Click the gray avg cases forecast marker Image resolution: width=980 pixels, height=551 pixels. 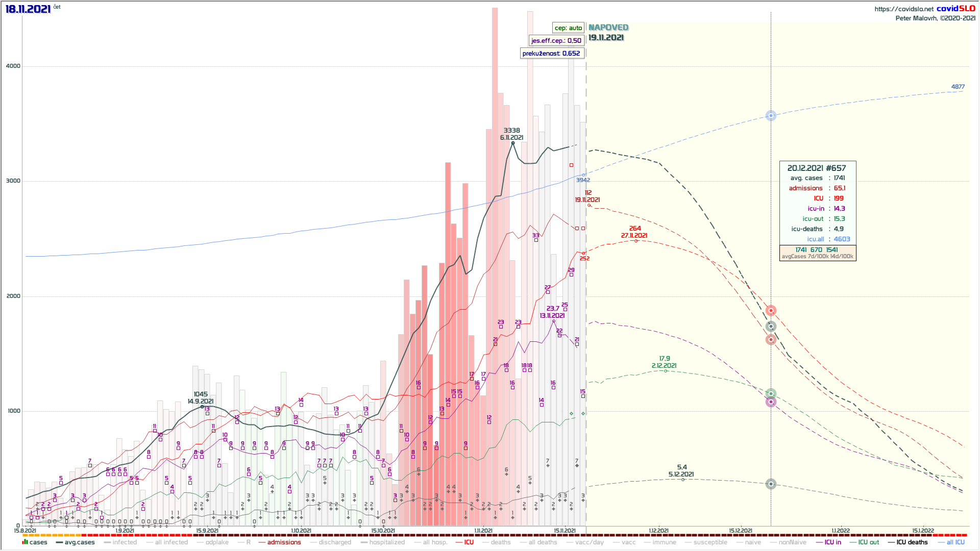(771, 327)
